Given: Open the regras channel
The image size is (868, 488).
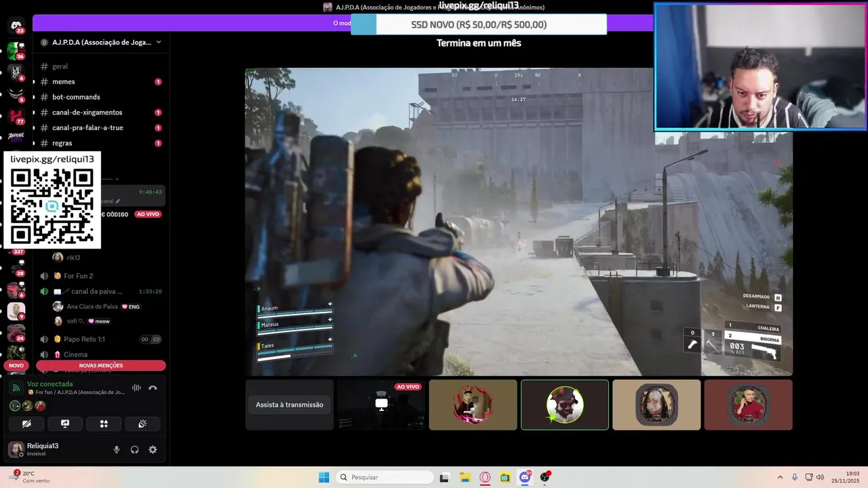Looking at the screenshot, I should coord(99,143).
